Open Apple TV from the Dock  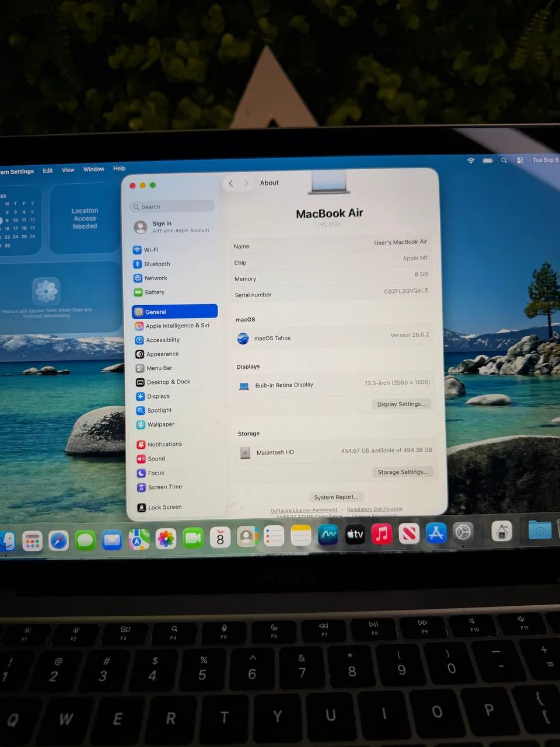(355, 534)
